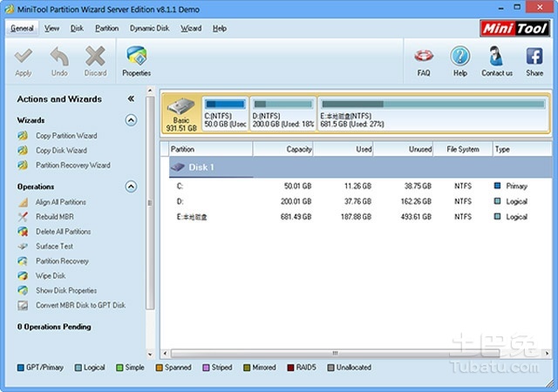Screen dimensions: 558x392
Task: Click the left panel scroll up arrow
Action: pyautogui.click(x=150, y=91)
